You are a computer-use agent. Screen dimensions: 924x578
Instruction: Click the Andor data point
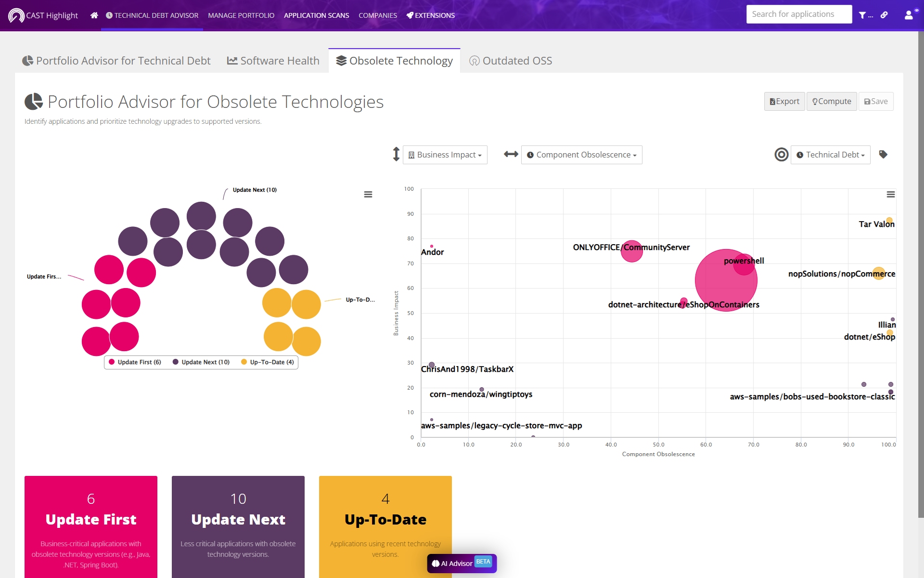[x=432, y=246]
